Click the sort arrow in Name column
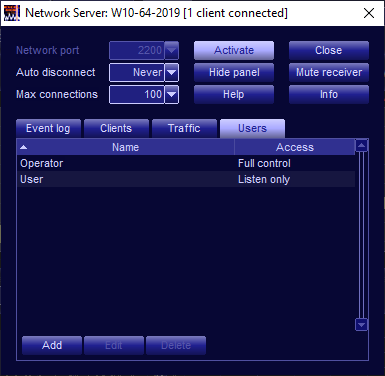This screenshot has width=385, height=376. [x=24, y=147]
